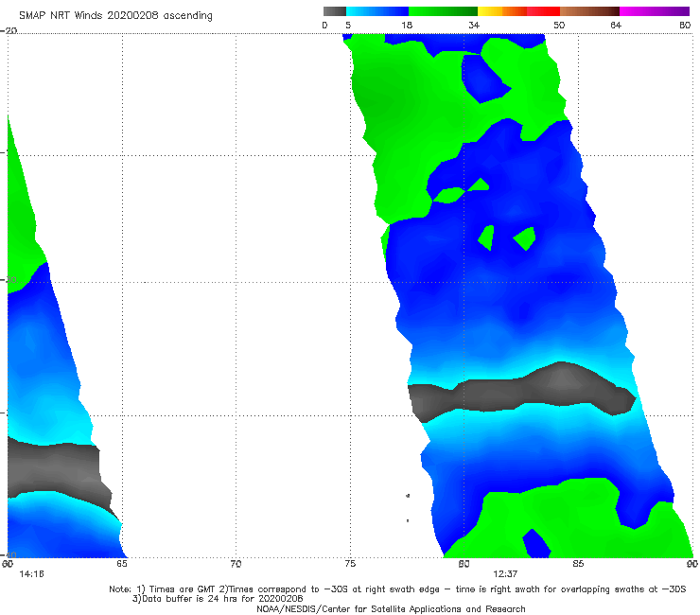
Task: Click the 'Times are GMT' note line
Action: 397,589
